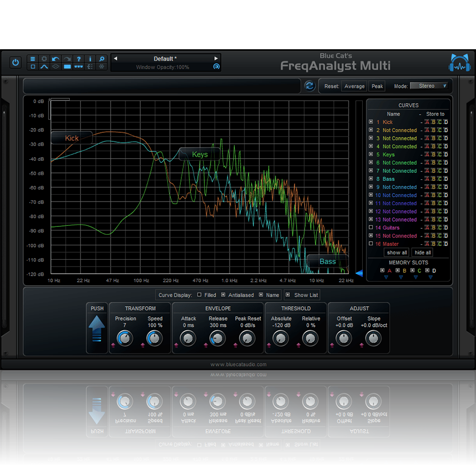Click the redo arrow icon
Screen dimensions: 476x476
[x=67, y=59]
